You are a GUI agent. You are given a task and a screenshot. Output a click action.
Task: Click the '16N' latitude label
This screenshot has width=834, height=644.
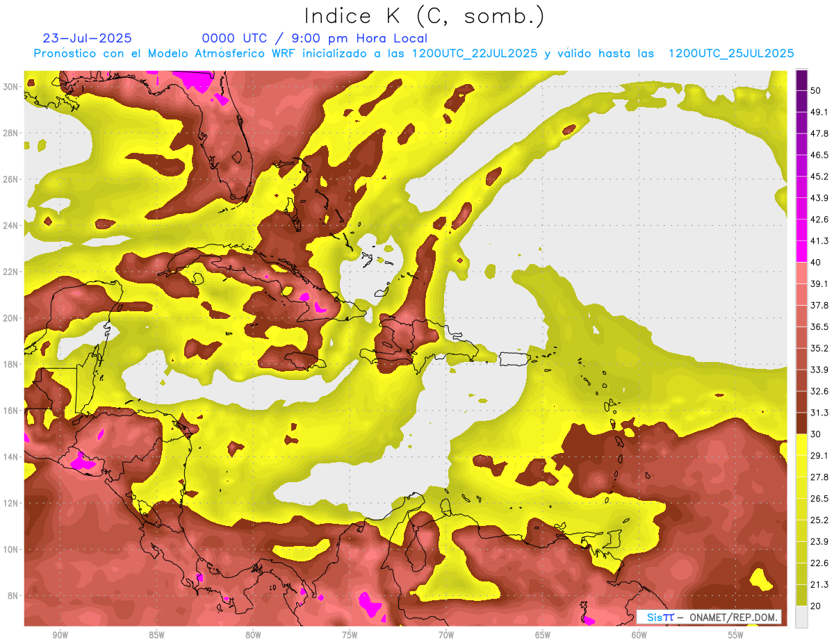point(10,411)
